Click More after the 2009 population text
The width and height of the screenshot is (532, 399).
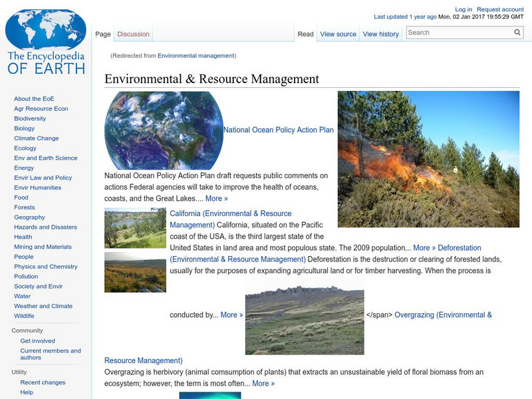click(x=424, y=248)
